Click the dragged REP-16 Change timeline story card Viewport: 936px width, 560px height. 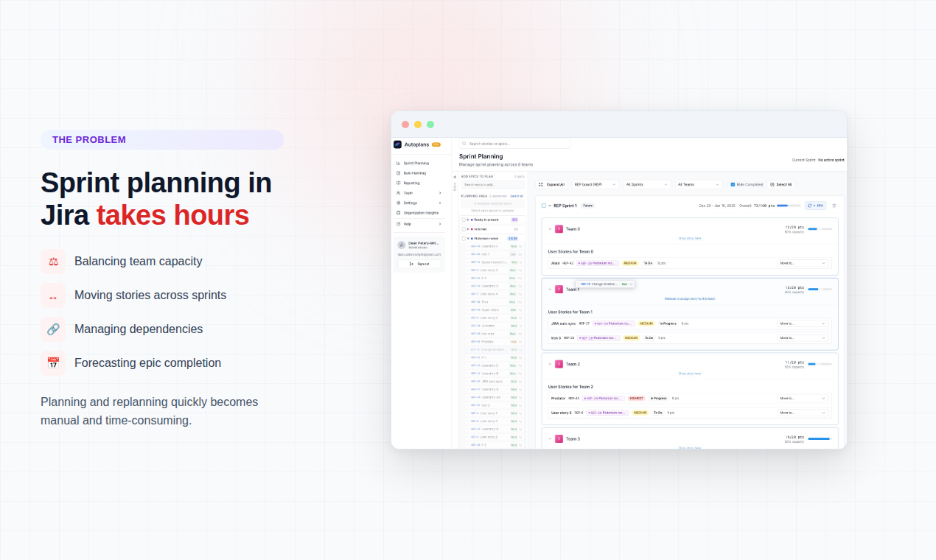(x=606, y=284)
